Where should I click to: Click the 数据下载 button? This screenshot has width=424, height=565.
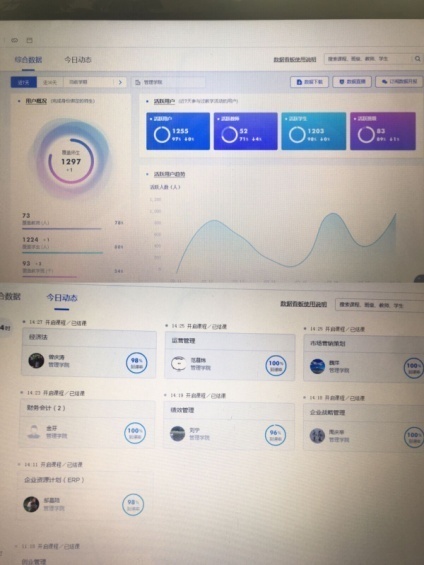coord(309,82)
